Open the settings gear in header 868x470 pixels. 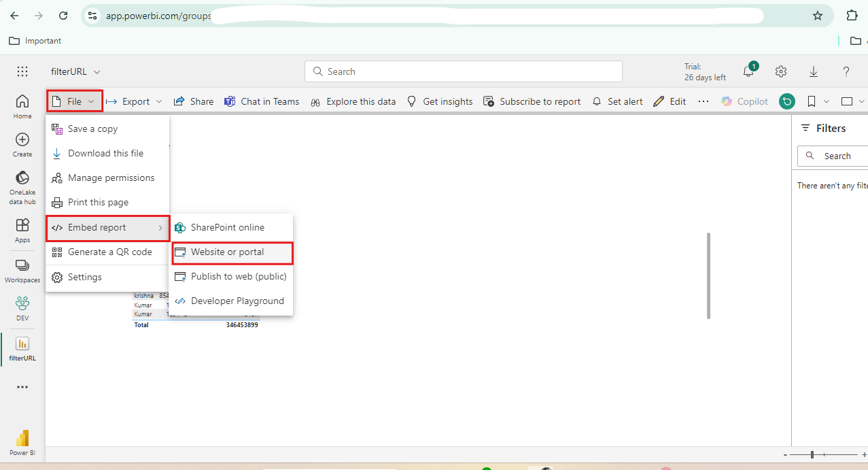[781, 71]
